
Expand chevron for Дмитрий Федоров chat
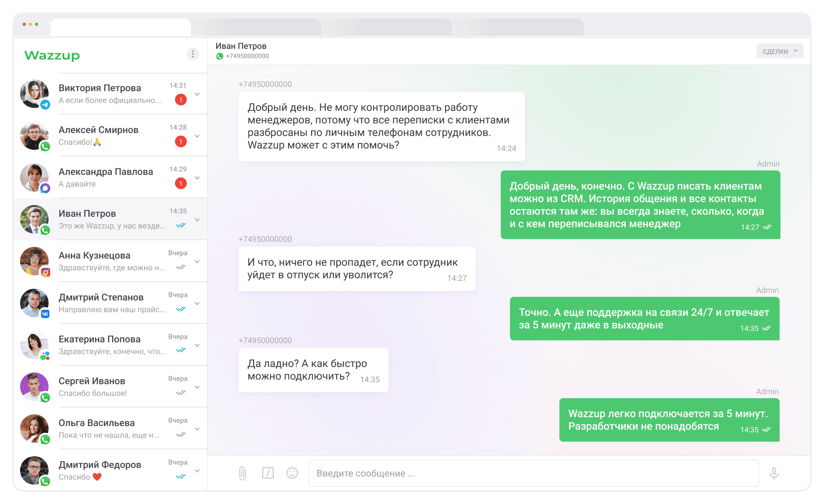[x=197, y=471]
